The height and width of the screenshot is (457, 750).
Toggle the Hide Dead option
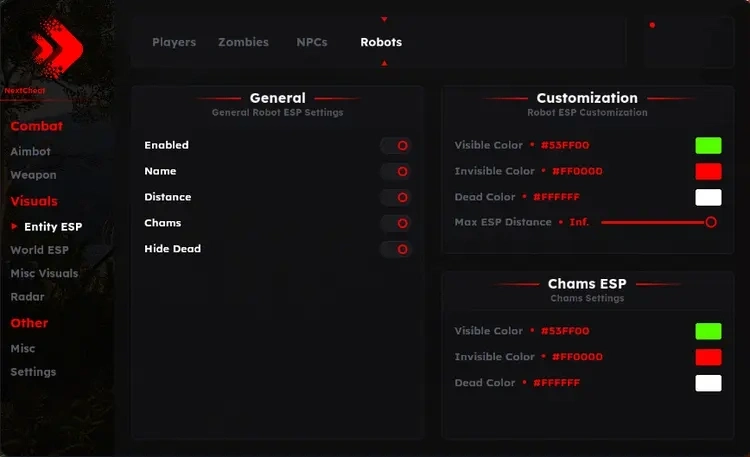396,249
